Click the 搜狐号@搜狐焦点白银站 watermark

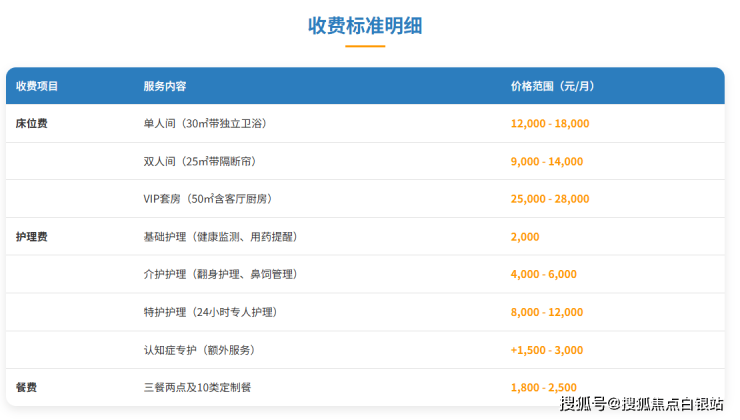pos(641,403)
